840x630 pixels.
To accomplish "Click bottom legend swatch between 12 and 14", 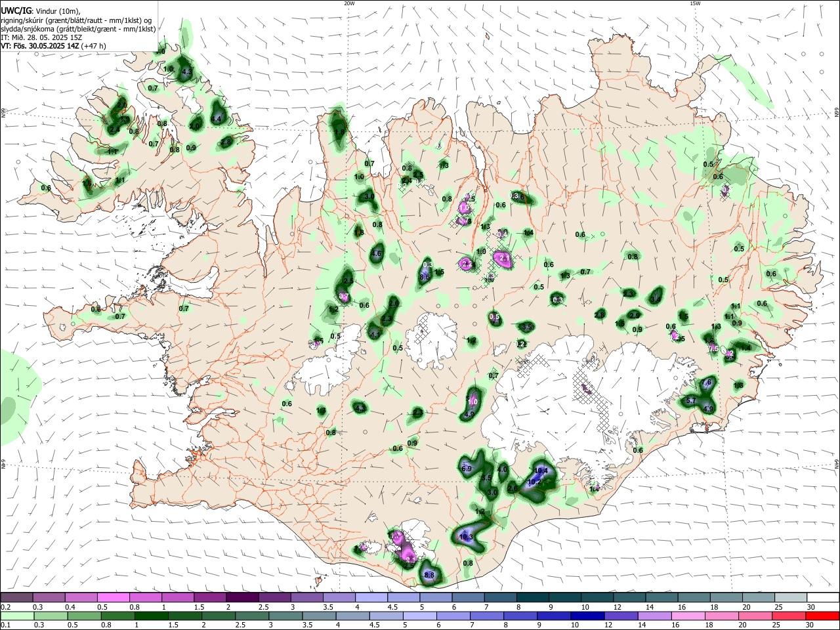I will 620,616.
